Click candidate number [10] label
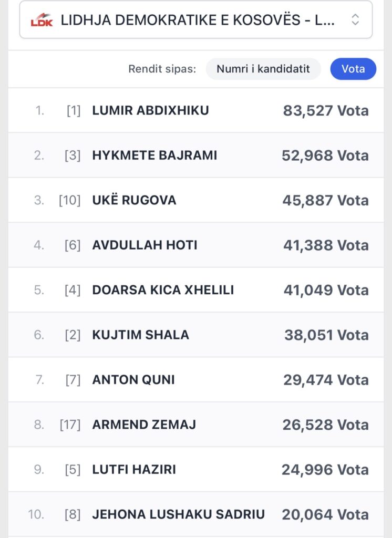Viewport: 392px width, 538px height. 70,200
